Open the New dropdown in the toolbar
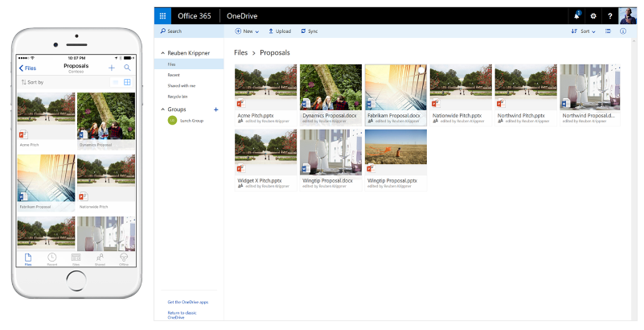The image size is (644, 330). click(x=247, y=31)
